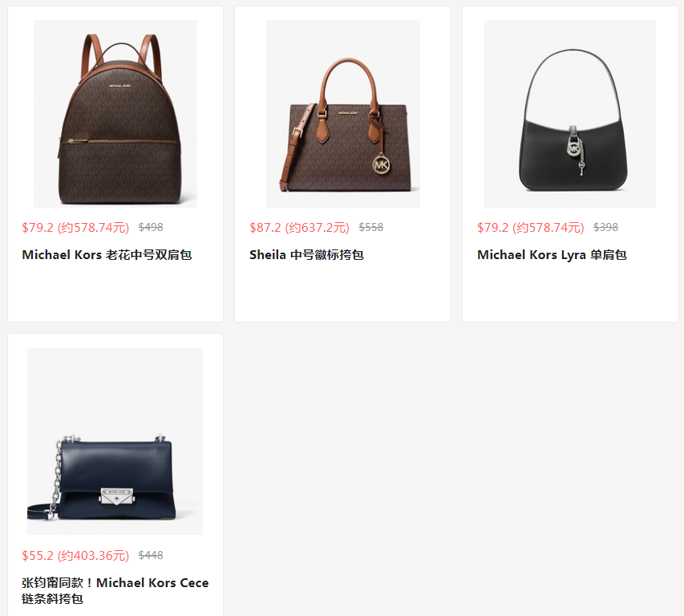684x616 pixels.
Task: Click the silver clasp on the Cece bag
Action: pos(116,496)
